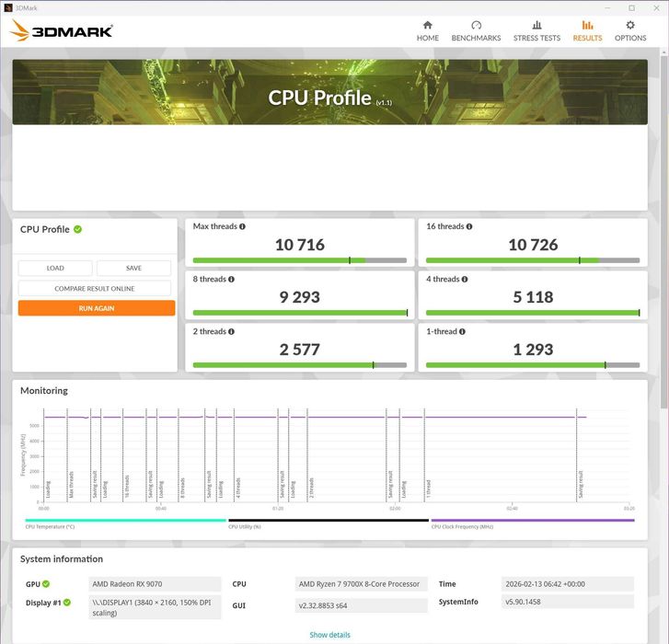The image size is (669, 644).
Task: Click the 16 threads score 10 726
Action: [x=533, y=245]
